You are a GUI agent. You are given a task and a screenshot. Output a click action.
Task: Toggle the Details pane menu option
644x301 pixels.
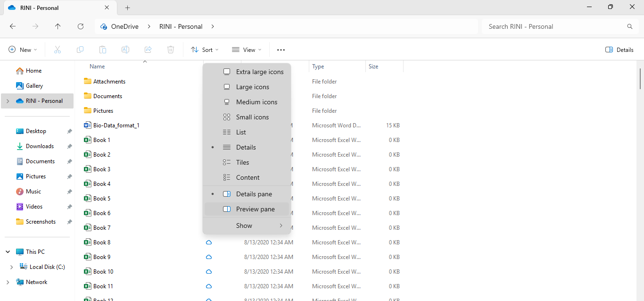[254, 194]
